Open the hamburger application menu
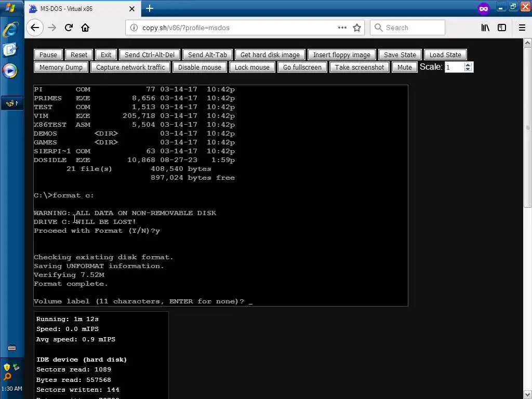Image resolution: width=532 pixels, height=399 pixels. coord(522,28)
